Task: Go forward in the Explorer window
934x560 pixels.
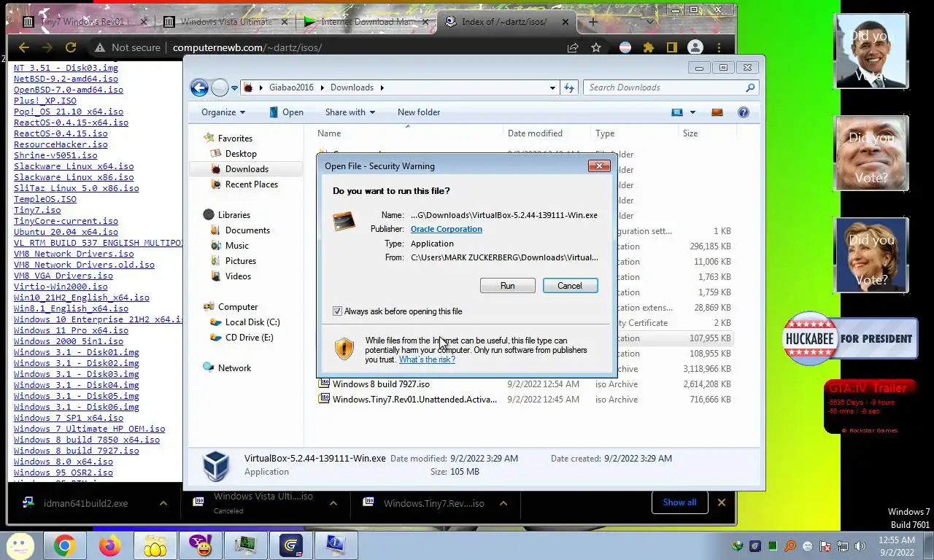Action: point(220,87)
